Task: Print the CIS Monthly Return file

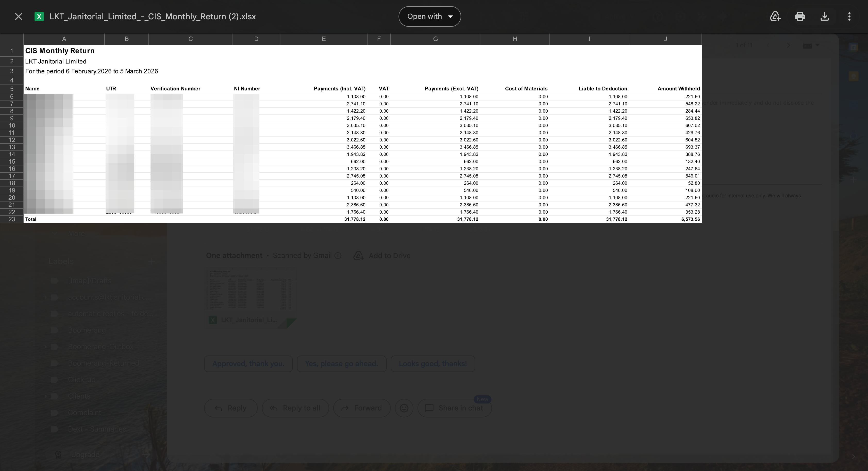Action: click(800, 16)
